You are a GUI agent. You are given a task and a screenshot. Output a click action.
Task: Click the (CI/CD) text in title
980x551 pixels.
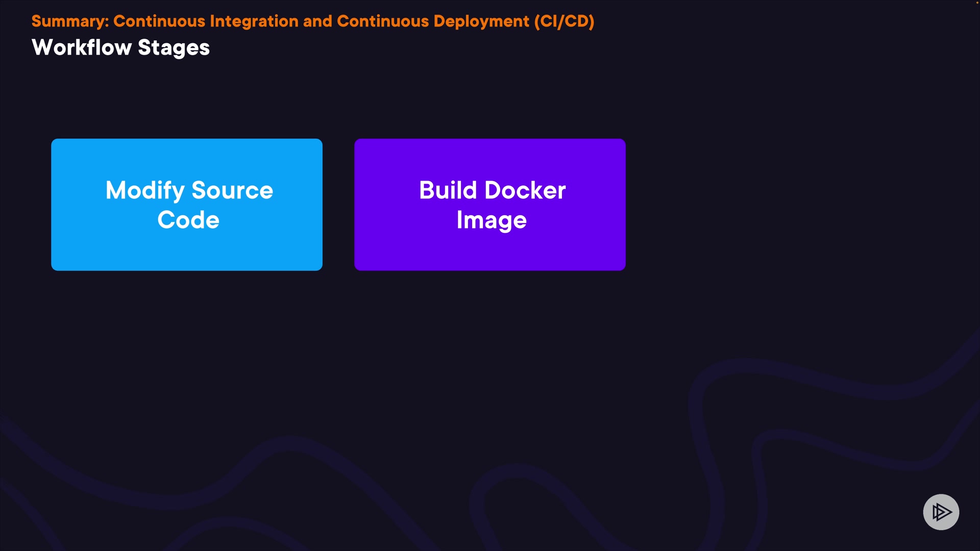(x=564, y=21)
